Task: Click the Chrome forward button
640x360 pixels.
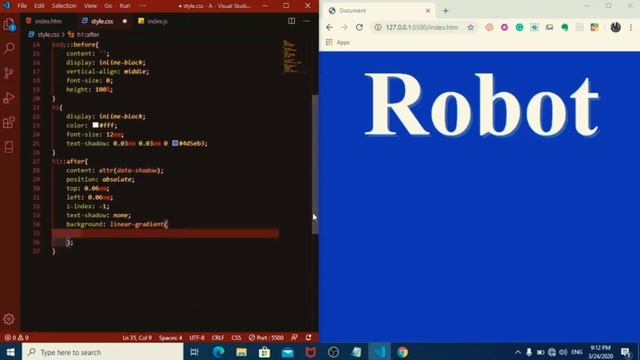Action: click(x=344, y=27)
